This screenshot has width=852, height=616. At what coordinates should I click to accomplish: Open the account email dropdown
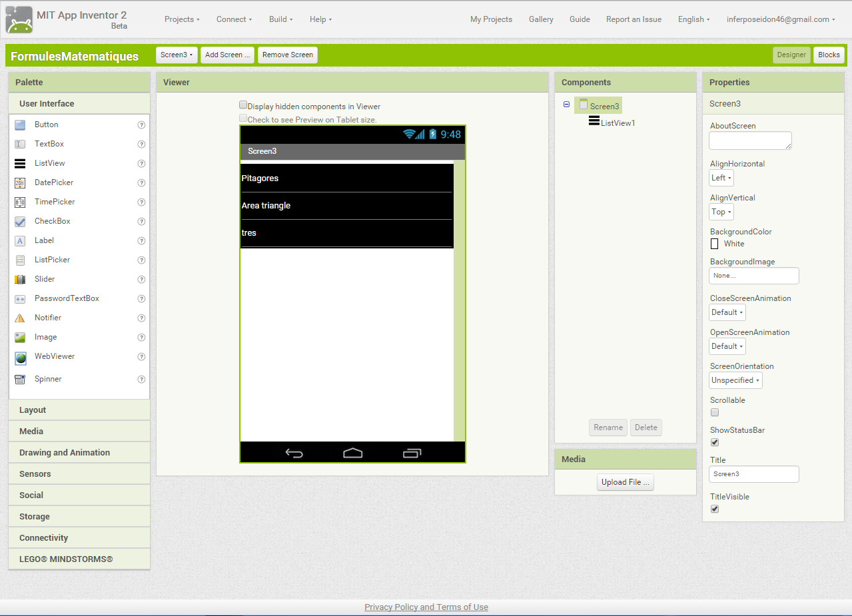tap(781, 19)
